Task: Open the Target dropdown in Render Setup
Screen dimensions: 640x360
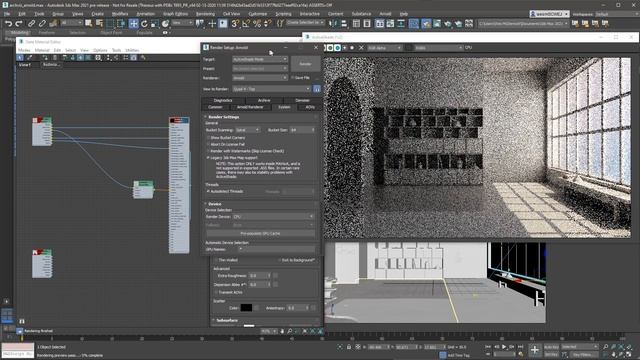Action: click(260, 59)
